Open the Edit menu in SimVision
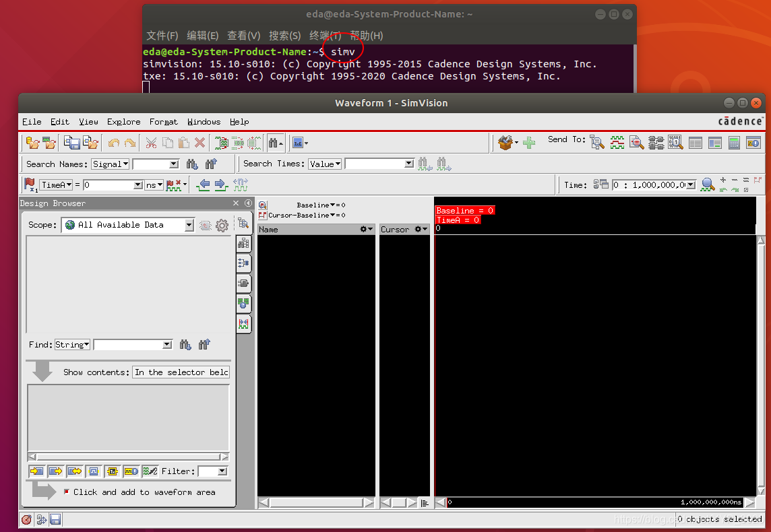Screen dimensions: 771x532 pos(60,122)
